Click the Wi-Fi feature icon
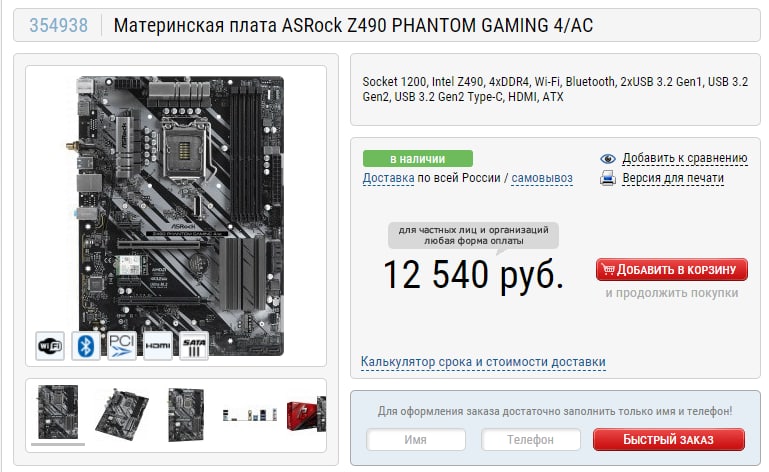 coord(50,346)
